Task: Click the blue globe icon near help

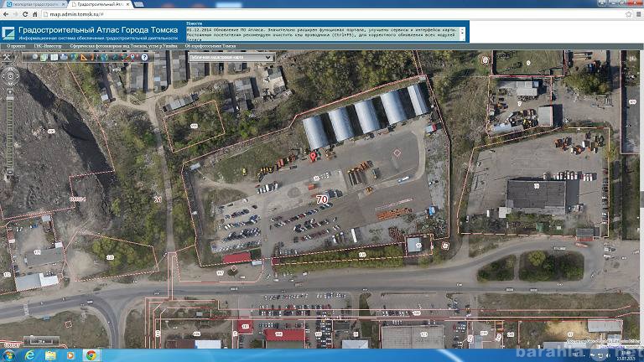Action: click(x=104, y=57)
